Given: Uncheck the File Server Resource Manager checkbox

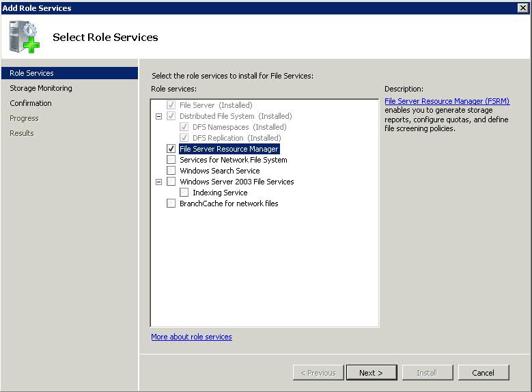Looking at the screenshot, I should 171,149.
